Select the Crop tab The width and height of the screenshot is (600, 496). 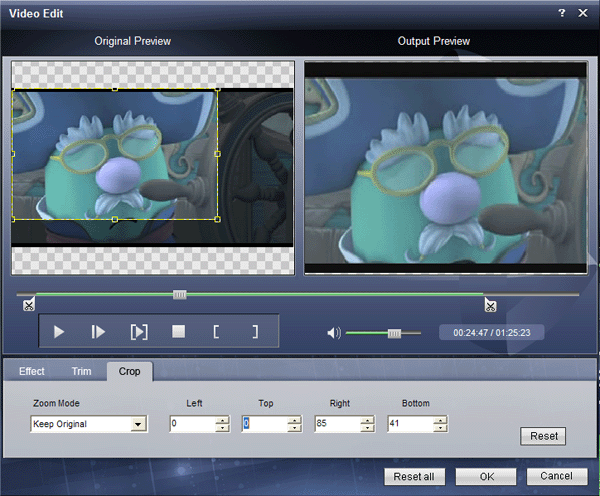point(130,371)
